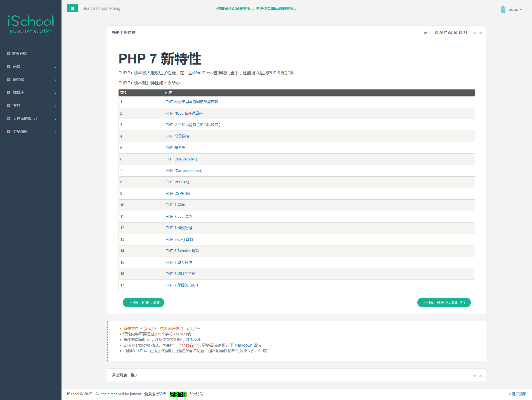
Task: Click the green slogan text in header
Action: tap(256, 8)
